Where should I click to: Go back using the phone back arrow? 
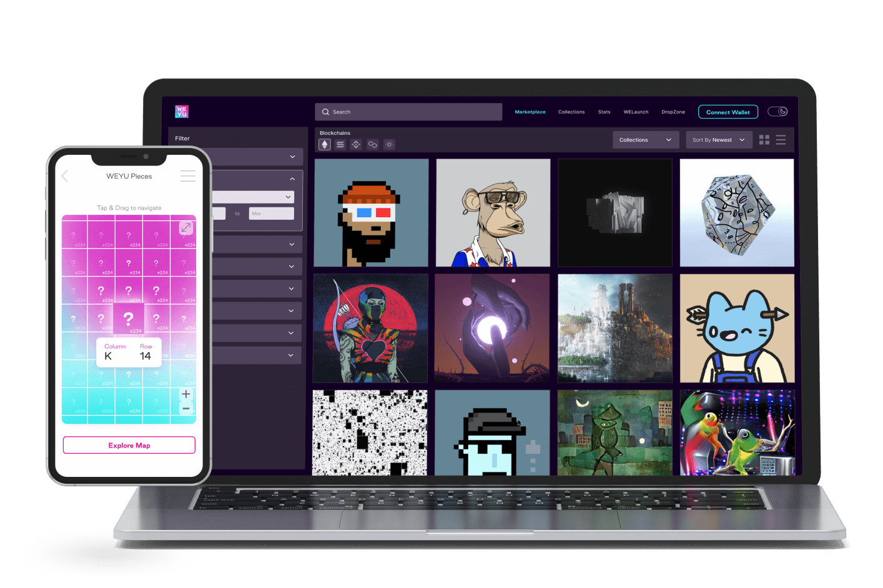(65, 176)
